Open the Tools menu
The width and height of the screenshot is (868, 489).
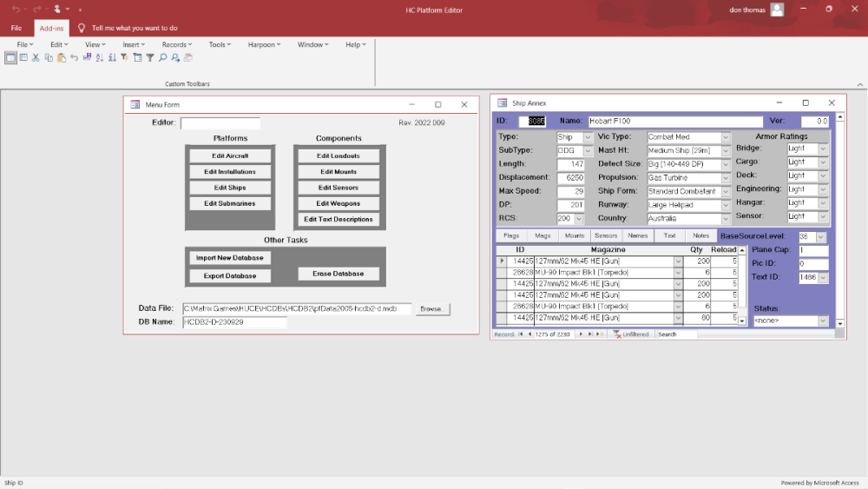tap(220, 44)
